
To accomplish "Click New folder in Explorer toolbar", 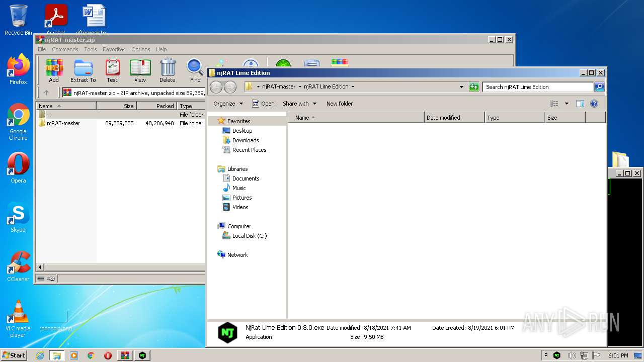I will 340,104.
